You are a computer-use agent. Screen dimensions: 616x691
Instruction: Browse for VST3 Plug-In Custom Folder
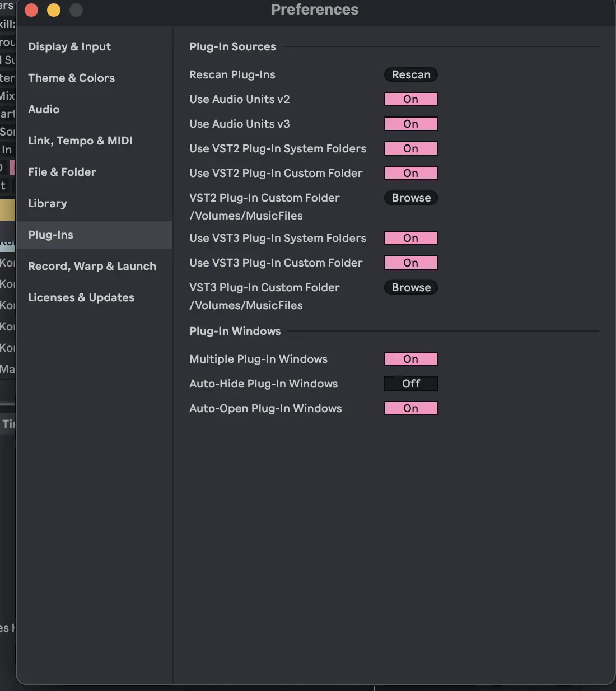411,287
